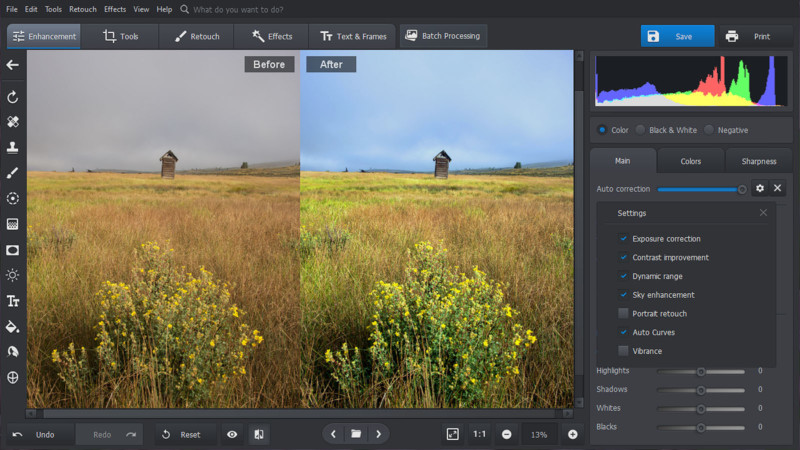Select the paint bucket fill tool
Image resolution: width=800 pixels, height=450 pixels.
click(x=13, y=327)
